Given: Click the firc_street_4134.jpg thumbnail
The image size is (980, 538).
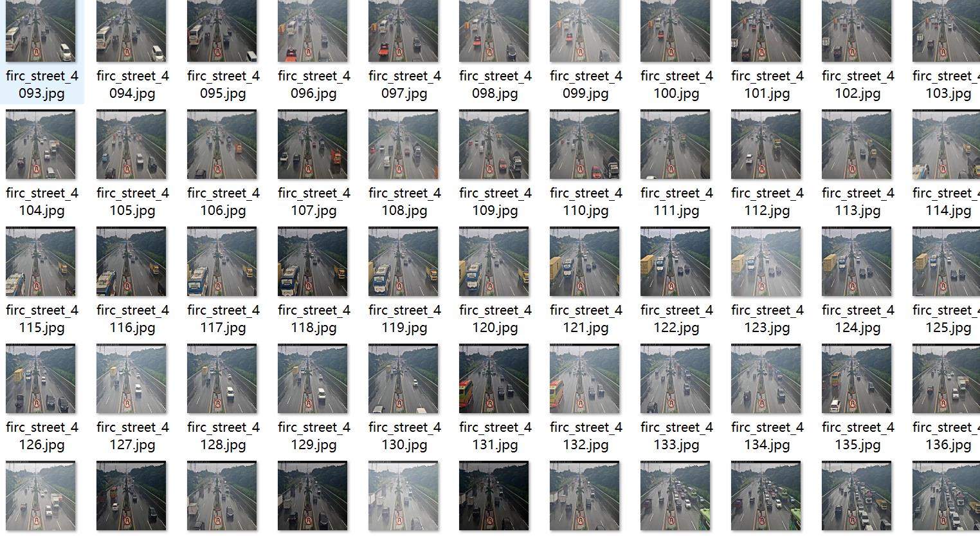Looking at the screenshot, I should (x=766, y=378).
